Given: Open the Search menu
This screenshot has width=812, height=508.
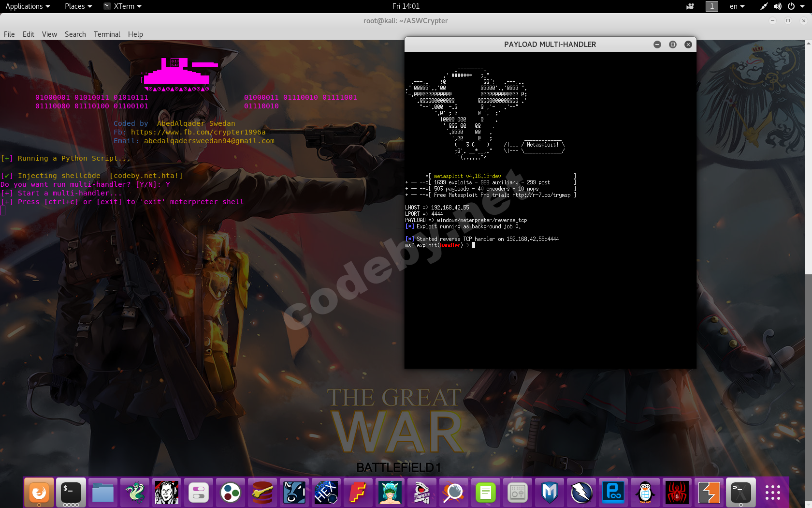Looking at the screenshot, I should click(75, 34).
